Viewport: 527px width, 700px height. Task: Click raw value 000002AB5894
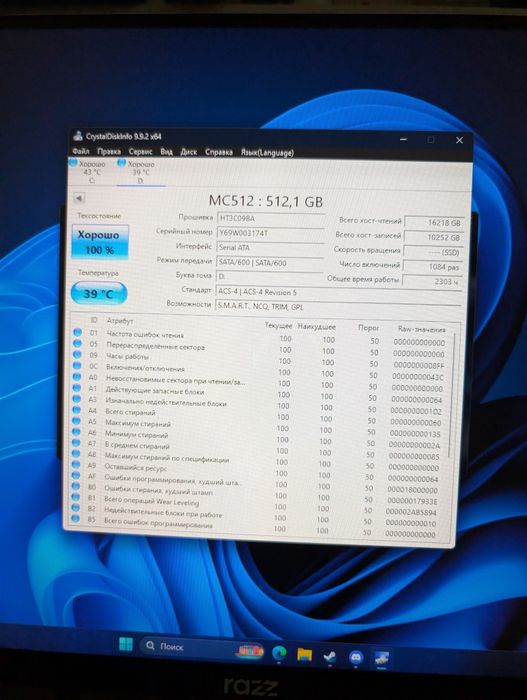click(x=411, y=512)
